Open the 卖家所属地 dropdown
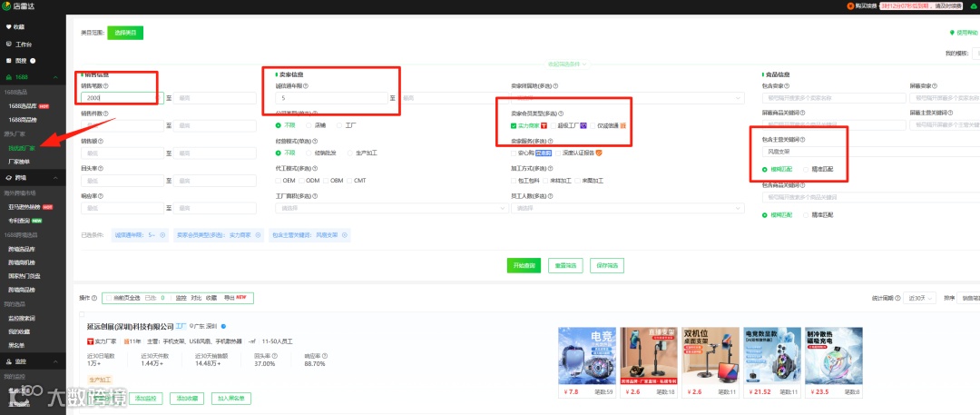The image size is (980, 415). point(627,98)
